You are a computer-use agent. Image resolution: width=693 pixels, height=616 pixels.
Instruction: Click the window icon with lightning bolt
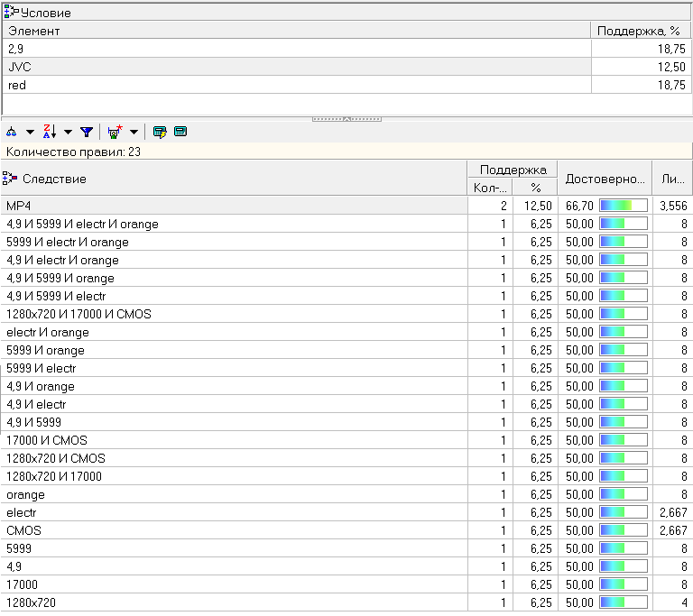click(160, 132)
